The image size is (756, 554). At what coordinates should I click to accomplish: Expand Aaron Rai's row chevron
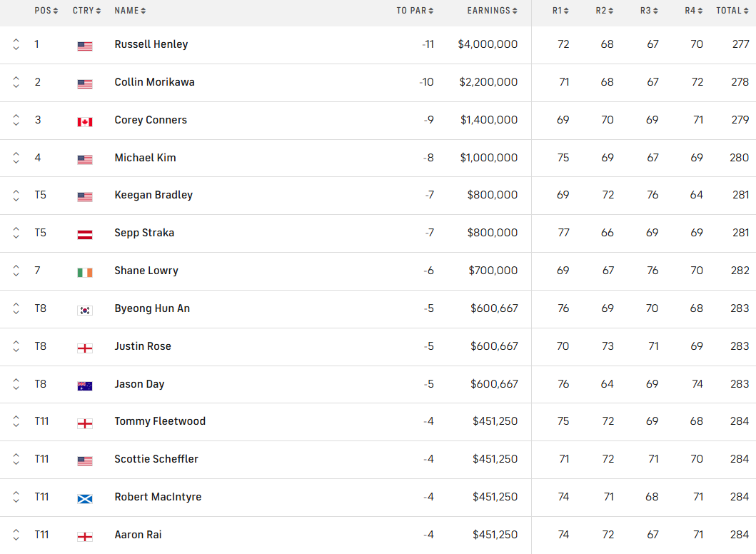pos(16,535)
